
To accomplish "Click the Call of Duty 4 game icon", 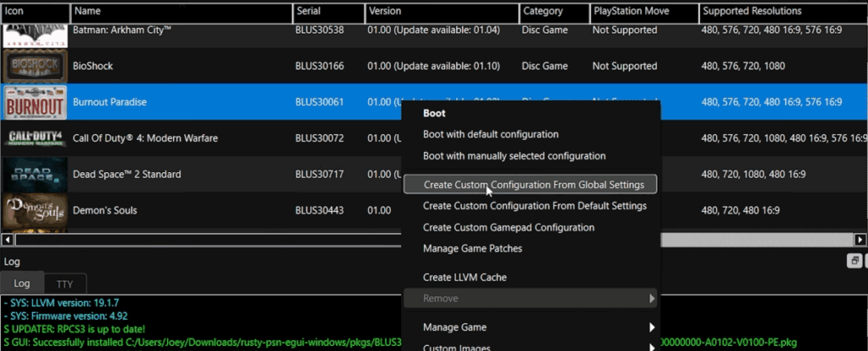I will tap(34, 138).
